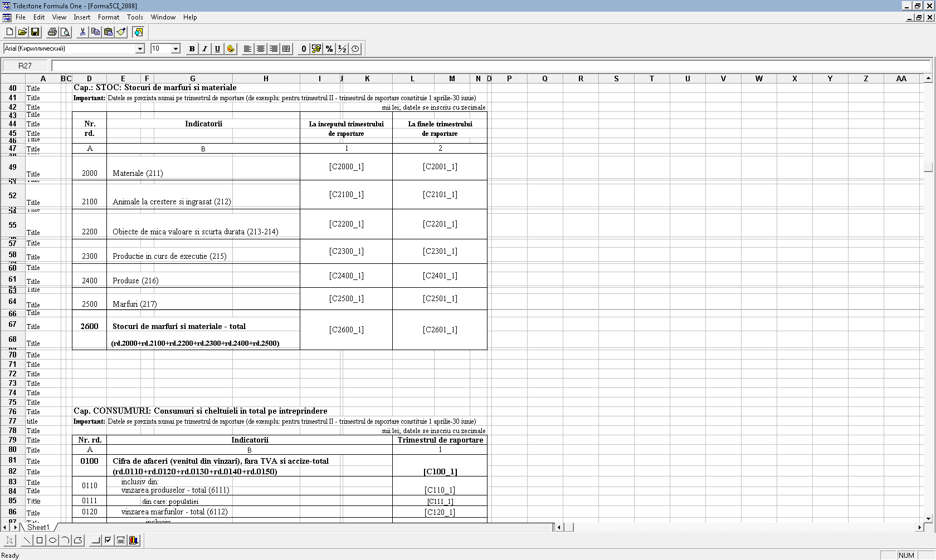The width and height of the screenshot is (936, 560).
Task: Click the cell reference box showing R27
Action: pos(25,66)
